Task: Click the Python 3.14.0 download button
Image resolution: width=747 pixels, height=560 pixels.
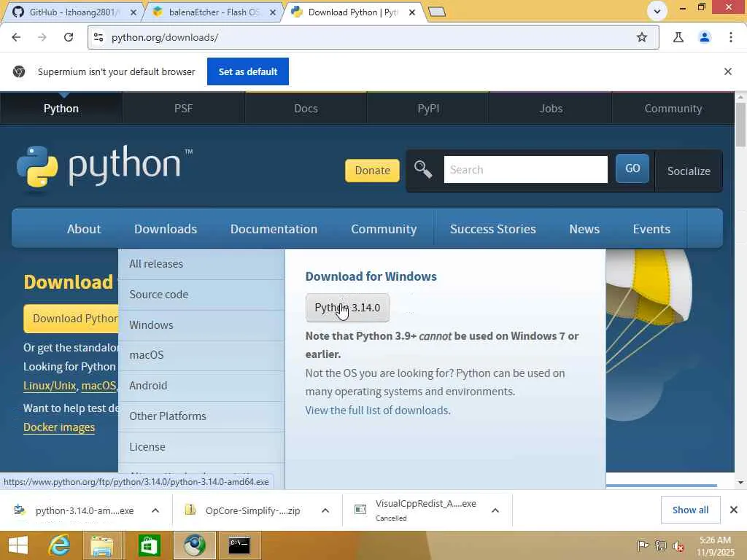Action: coord(347,308)
